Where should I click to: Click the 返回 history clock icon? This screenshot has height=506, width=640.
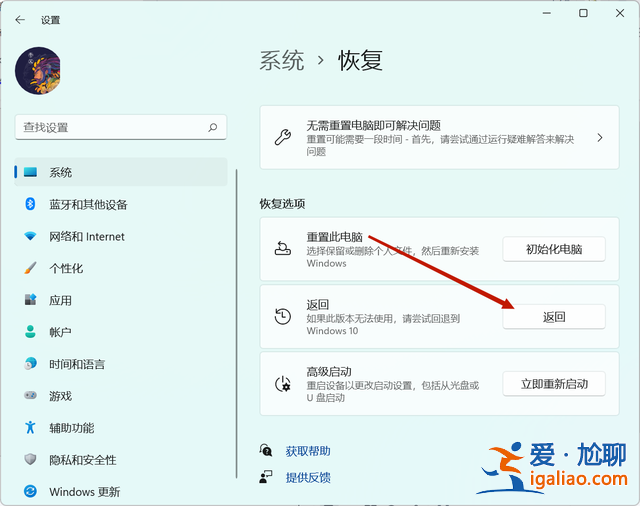pos(282,316)
